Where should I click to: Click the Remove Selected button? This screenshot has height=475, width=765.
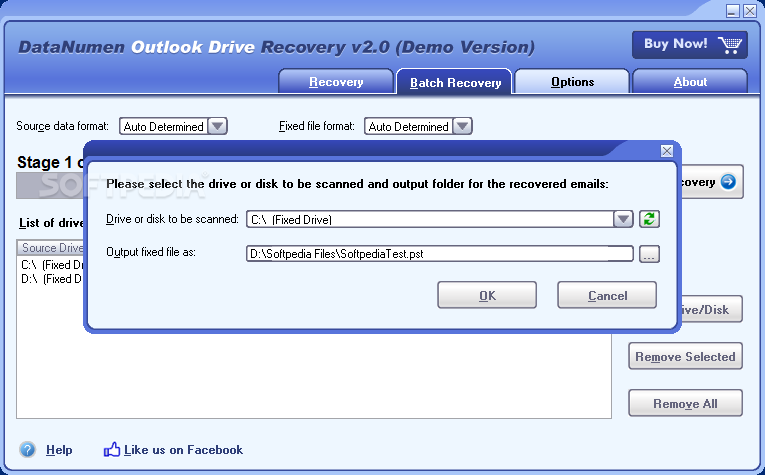pyautogui.click(x=685, y=356)
